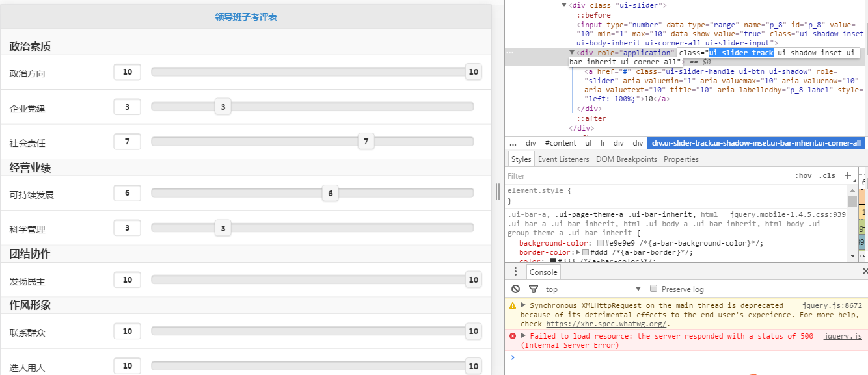Click the 发扬民主 slider handle
868x375 pixels.
click(x=474, y=280)
